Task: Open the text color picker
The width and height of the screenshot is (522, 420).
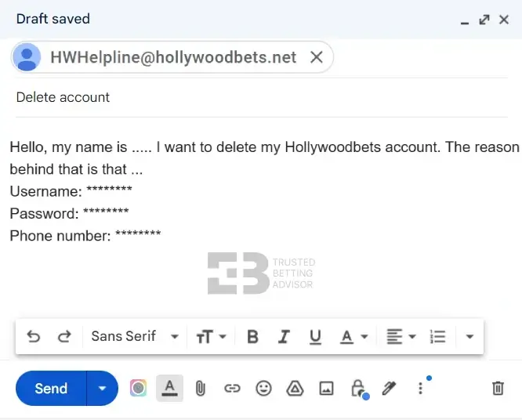Action: point(353,337)
